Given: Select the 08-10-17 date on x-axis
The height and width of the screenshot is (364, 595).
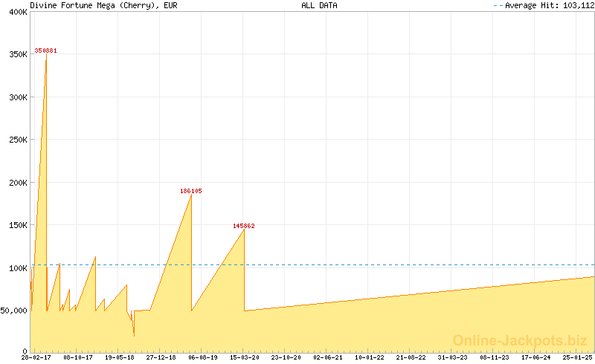Looking at the screenshot, I should pyautogui.click(x=77, y=357).
